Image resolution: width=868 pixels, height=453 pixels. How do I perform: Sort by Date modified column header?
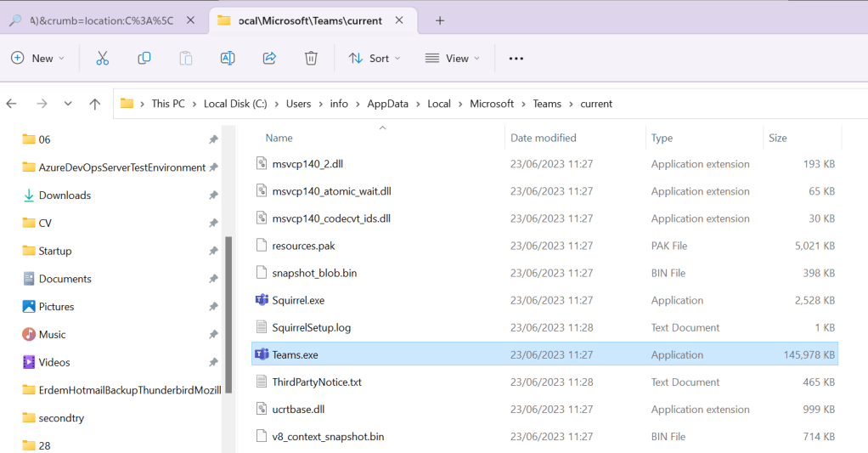[x=543, y=138]
